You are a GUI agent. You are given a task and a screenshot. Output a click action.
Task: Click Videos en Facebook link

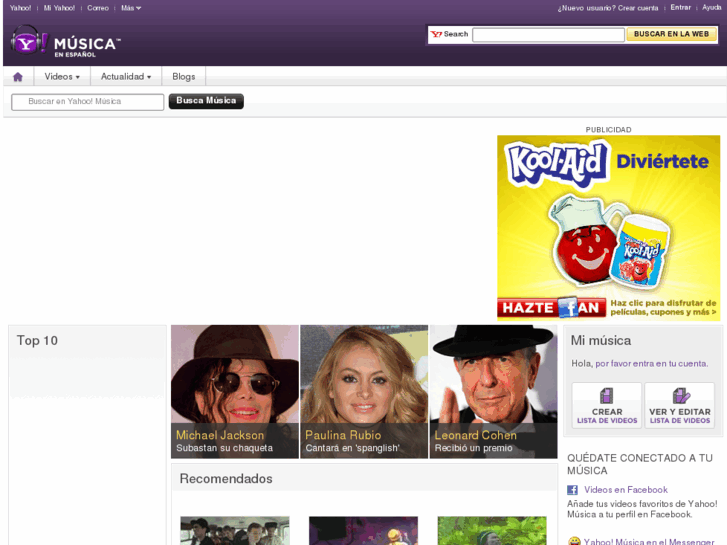point(626,490)
